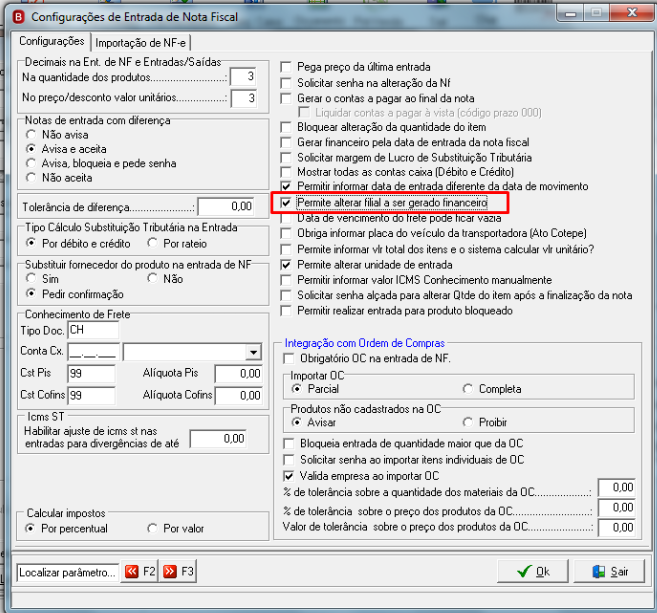Click the red F2 previous-parameter arrow icon
The image size is (657, 613).
pos(132,572)
